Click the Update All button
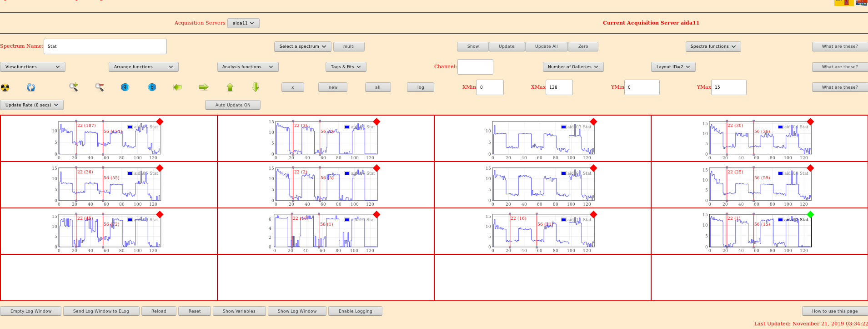The image size is (868, 329). (x=546, y=46)
